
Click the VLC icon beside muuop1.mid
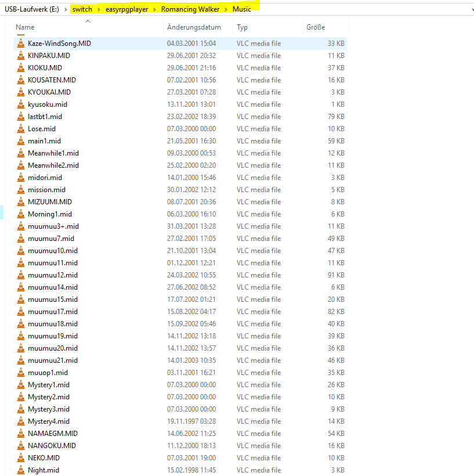21,372
